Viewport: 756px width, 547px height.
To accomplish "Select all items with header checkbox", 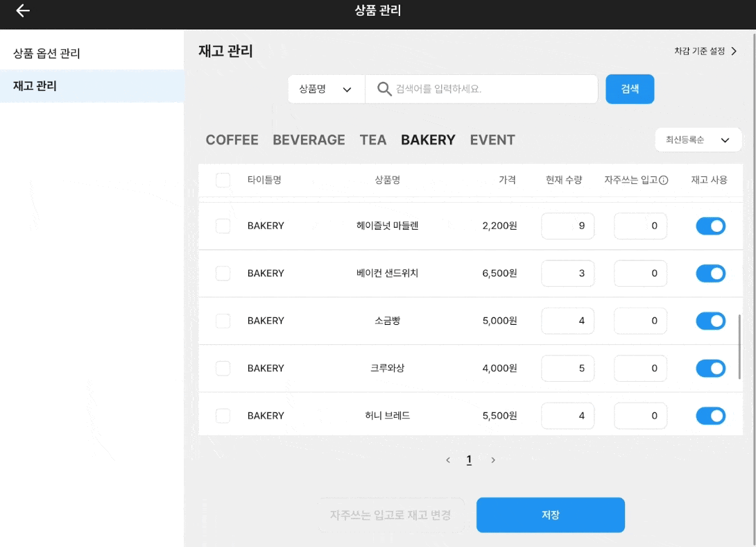I will click(x=223, y=180).
